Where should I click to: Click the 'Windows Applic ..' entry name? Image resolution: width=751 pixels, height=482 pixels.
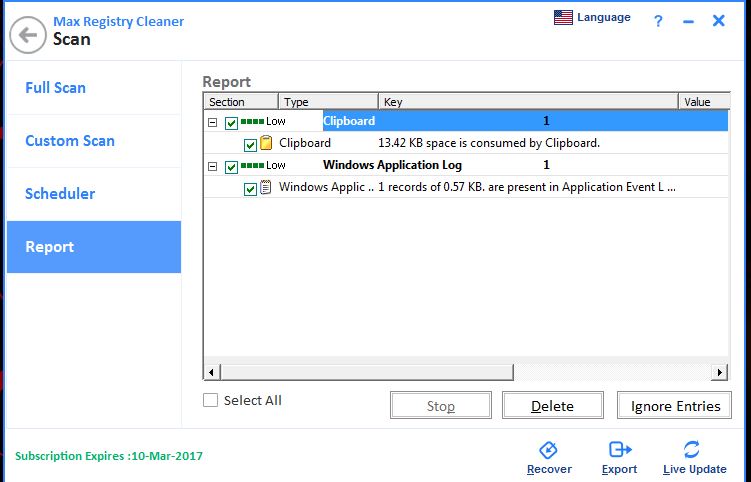[326, 187]
